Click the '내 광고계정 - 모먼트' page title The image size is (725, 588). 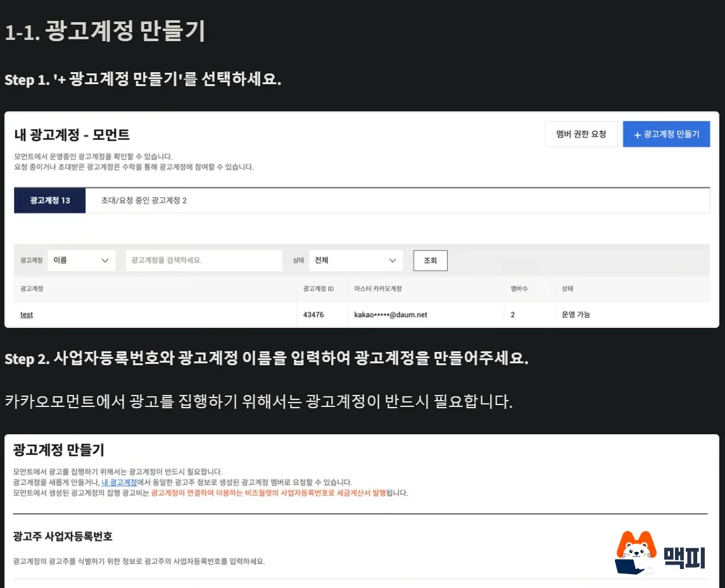[72, 135]
